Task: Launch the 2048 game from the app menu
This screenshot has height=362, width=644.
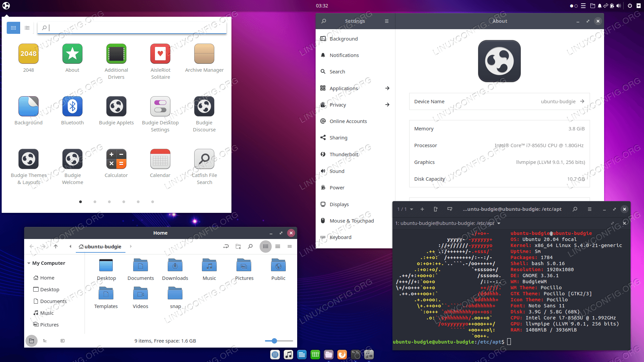Action: tap(29, 58)
